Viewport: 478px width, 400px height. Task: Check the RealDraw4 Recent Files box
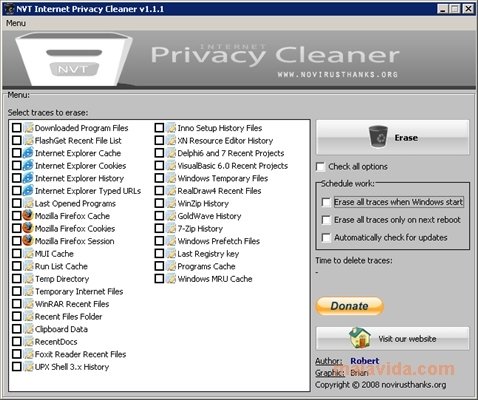(x=159, y=191)
